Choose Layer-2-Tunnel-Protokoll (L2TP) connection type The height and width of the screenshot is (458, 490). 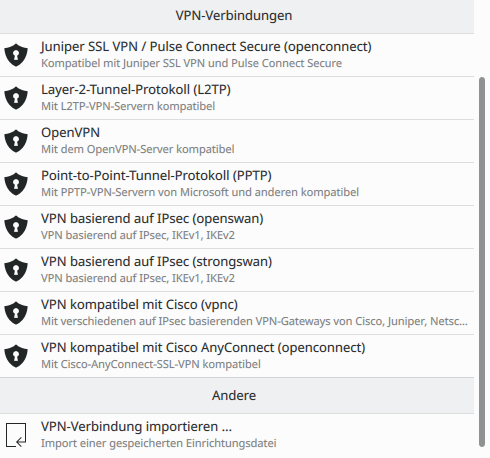(237, 98)
